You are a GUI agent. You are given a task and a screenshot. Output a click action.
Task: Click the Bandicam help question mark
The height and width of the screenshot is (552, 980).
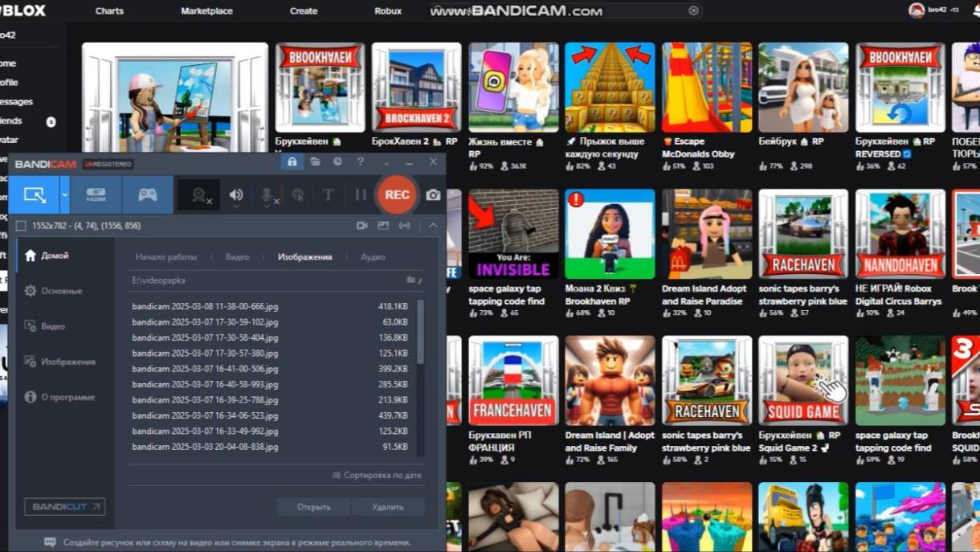pyautogui.click(x=361, y=162)
